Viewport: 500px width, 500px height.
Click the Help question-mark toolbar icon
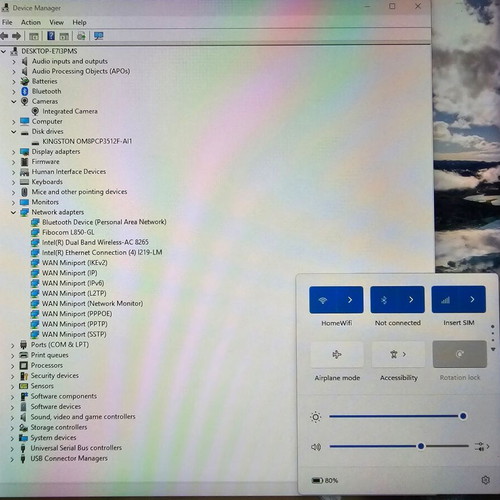click(51, 36)
